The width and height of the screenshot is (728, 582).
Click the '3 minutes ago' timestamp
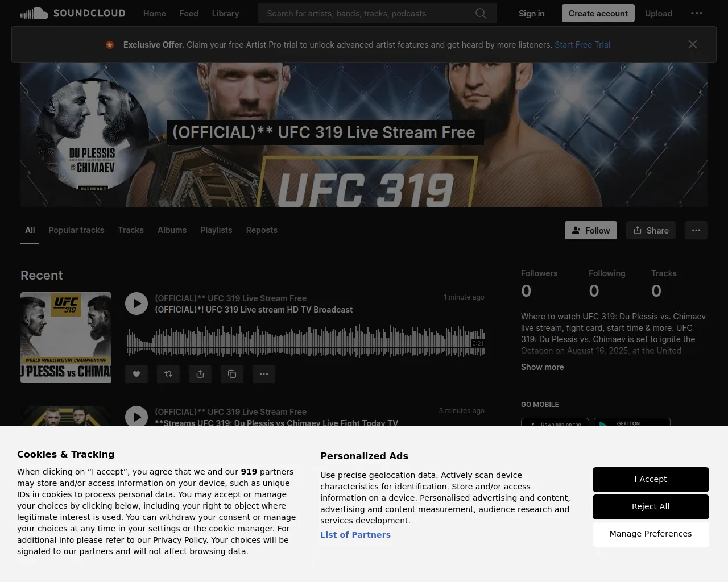click(462, 411)
